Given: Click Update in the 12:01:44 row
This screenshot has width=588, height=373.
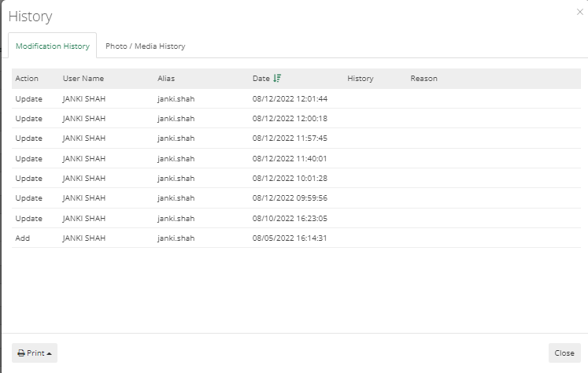Looking at the screenshot, I should pyautogui.click(x=29, y=98).
